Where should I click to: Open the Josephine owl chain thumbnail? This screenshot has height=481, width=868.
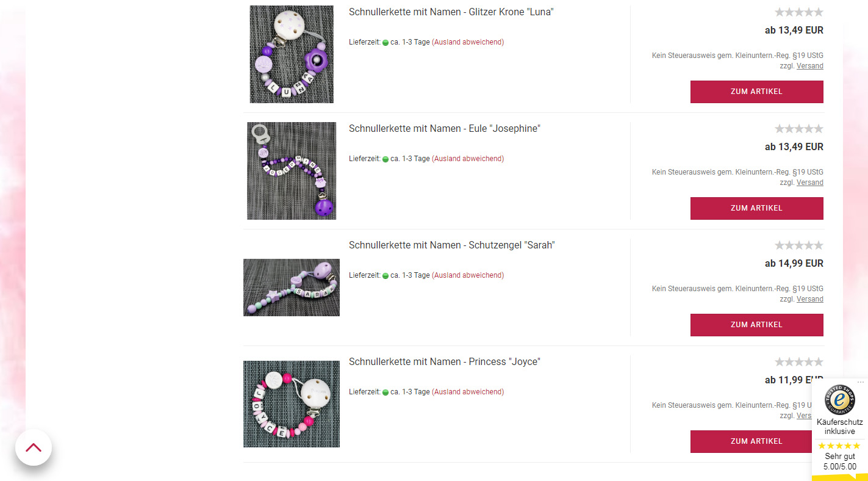click(x=292, y=171)
